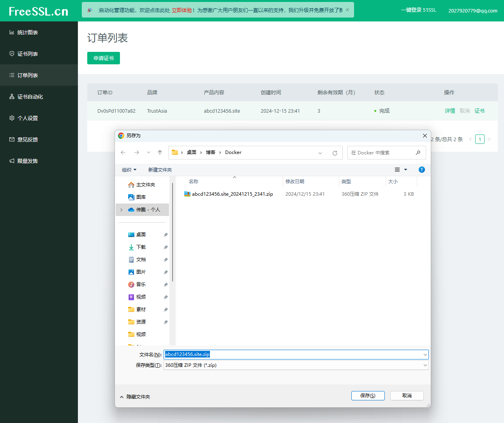Expand the 传鹏 - 个人 OneDrive node
The image size is (504, 423).
coord(121,210)
